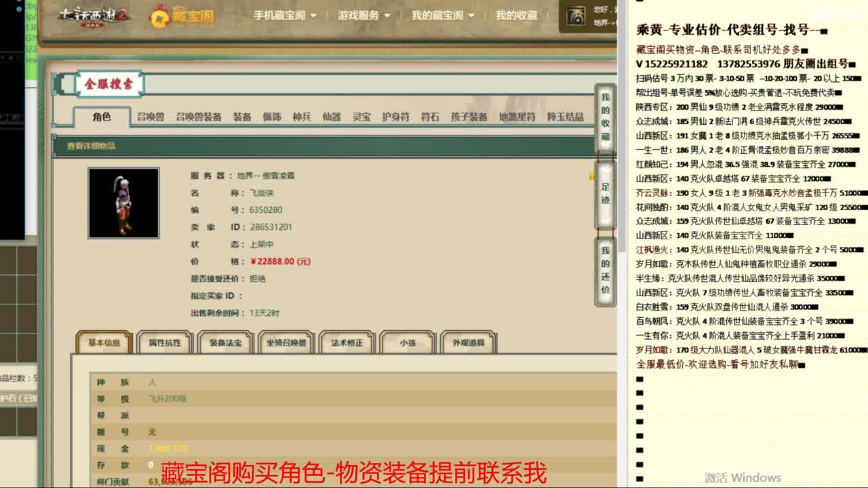Viewport: 868px width, 488px height.
Task: Click the small yellow icon beside server row
Action: tap(592, 176)
